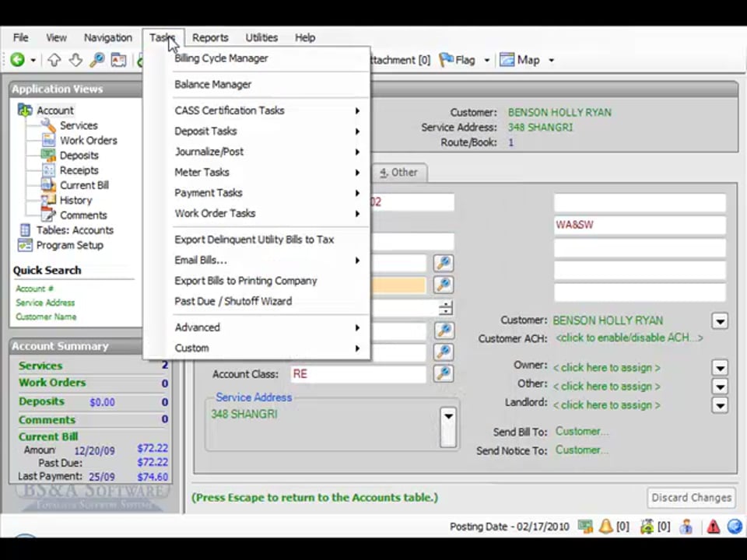
Task: Expand Payment Tasks submenu
Action: tap(258, 192)
